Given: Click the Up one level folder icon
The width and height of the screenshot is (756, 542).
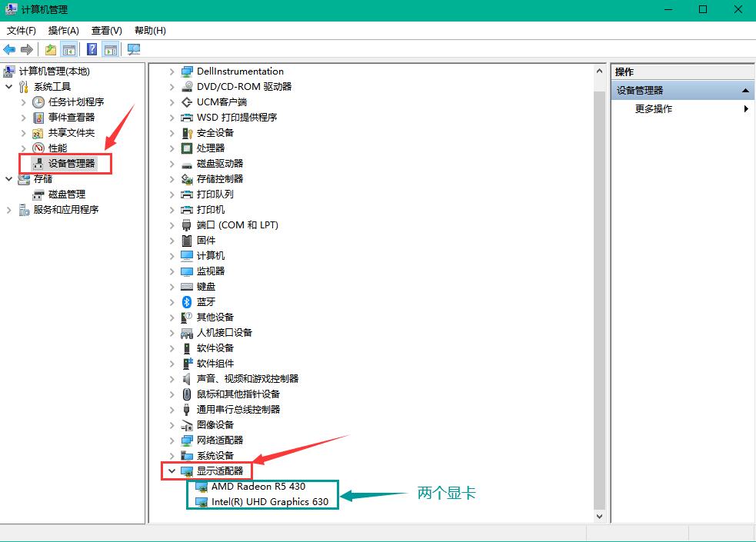Looking at the screenshot, I should point(51,49).
